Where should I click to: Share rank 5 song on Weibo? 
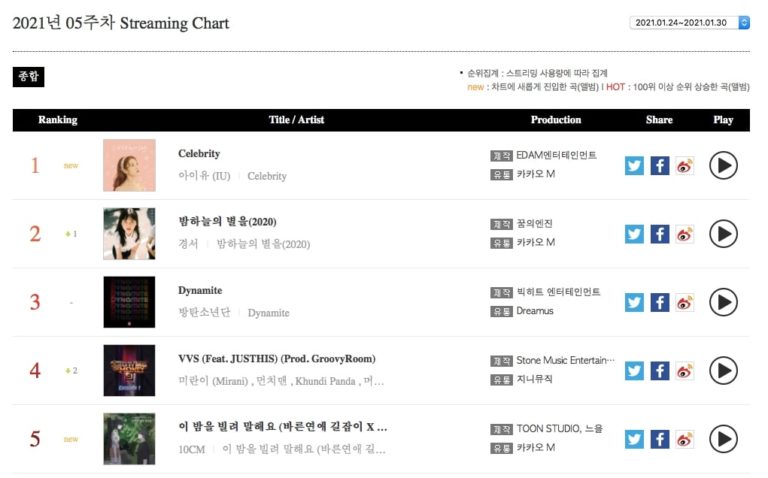685,439
